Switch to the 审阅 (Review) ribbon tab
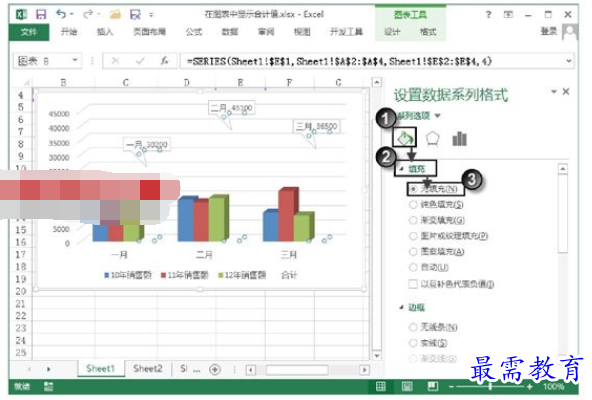Image resolution: width=592 pixels, height=400 pixels. (x=266, y=32)
